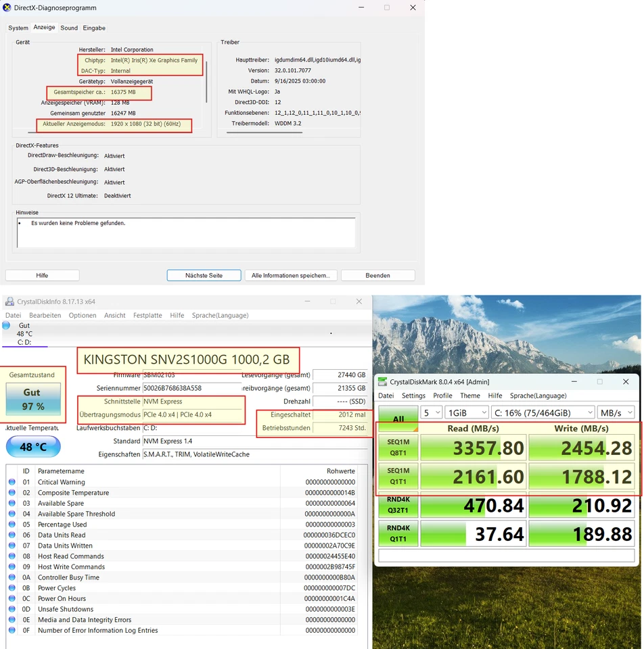Click the Beenden button in DirectX

click(x=377, y=275)
